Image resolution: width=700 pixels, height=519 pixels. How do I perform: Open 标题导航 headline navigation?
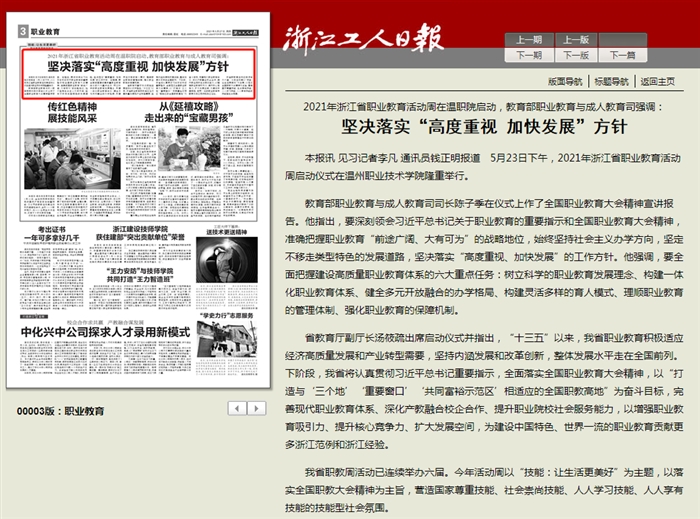pos(612,82)
